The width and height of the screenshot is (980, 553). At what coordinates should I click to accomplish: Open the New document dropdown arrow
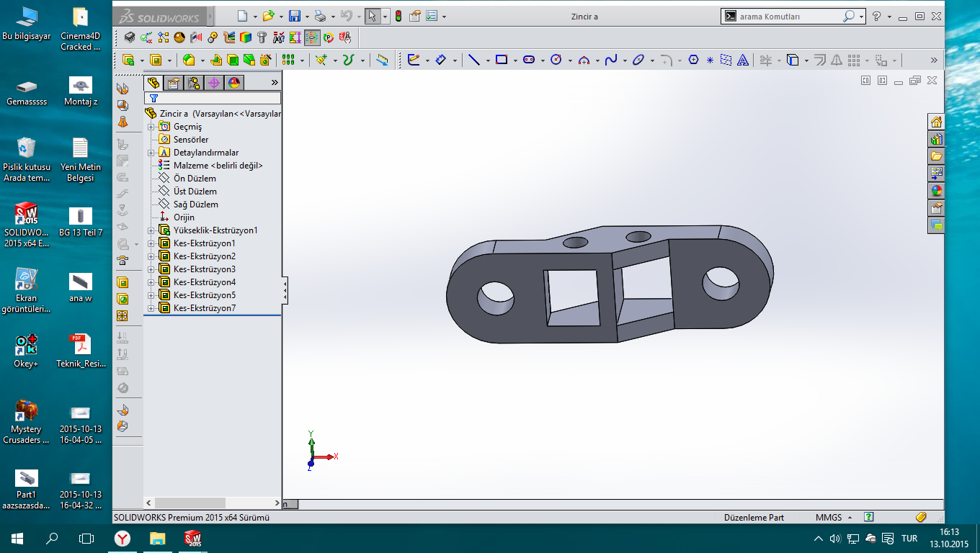click(255, 16)
